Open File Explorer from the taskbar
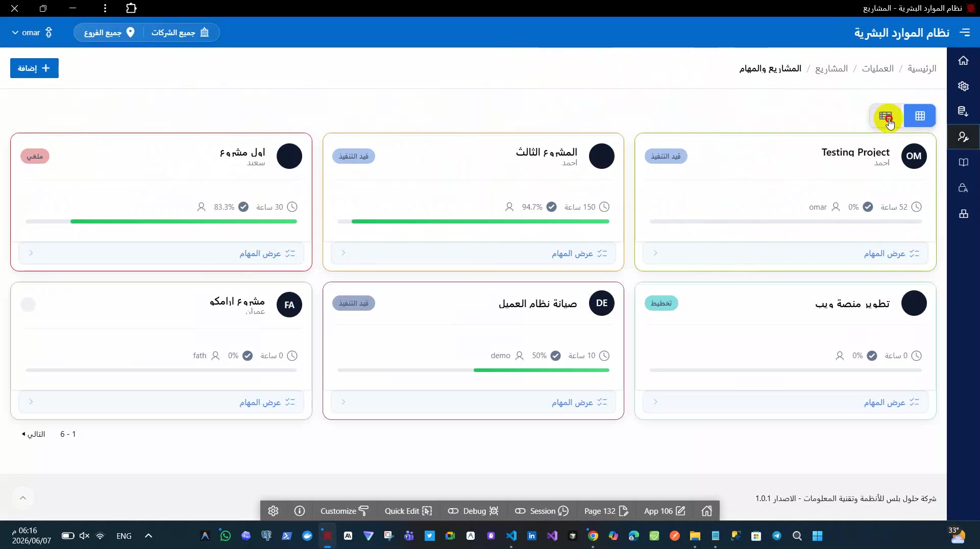This screenshot has height=549, width=980. (x=695, y=536)
